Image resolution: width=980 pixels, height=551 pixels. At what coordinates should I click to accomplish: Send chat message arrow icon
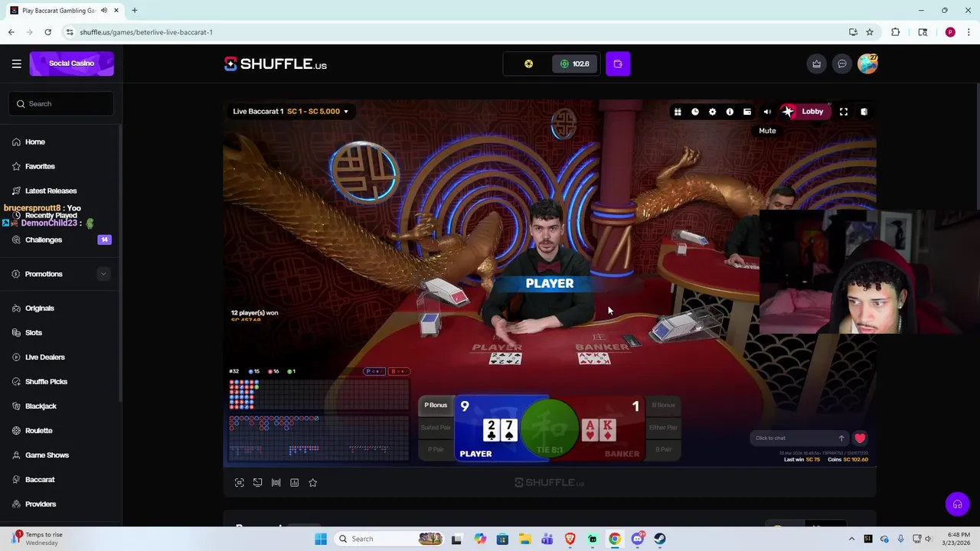841,439
